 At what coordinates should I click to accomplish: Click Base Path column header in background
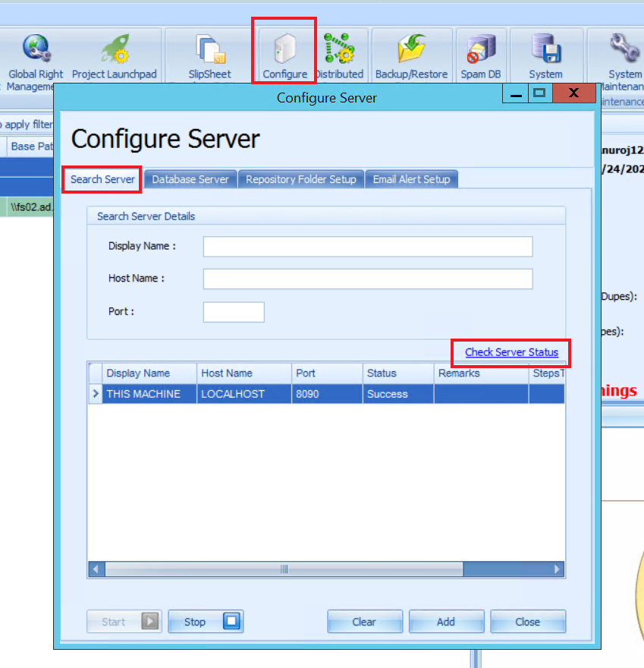point(30,147)
